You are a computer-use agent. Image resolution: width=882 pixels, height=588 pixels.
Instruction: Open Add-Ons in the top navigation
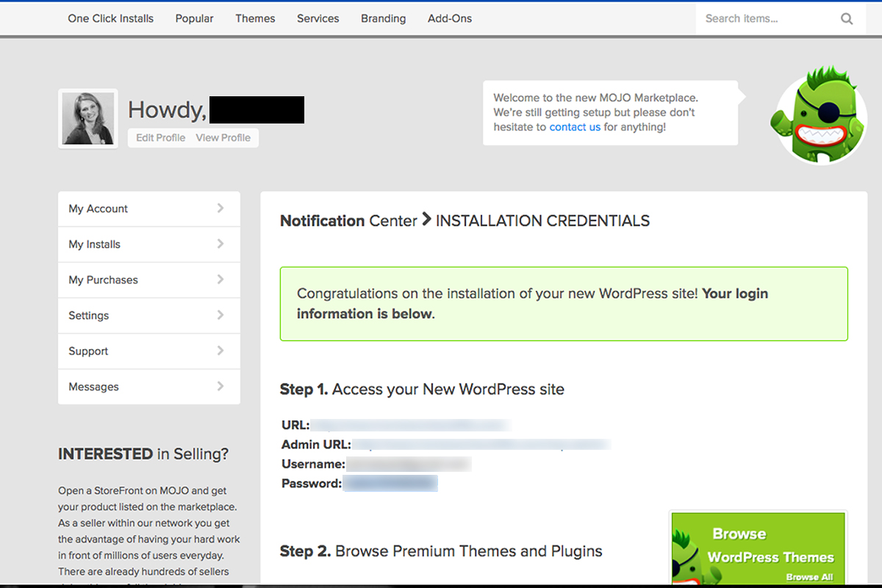(450, 18)
